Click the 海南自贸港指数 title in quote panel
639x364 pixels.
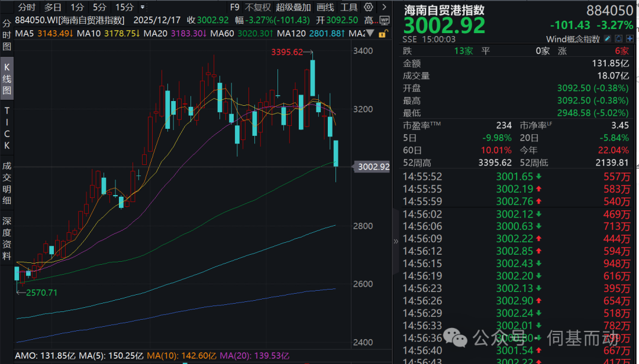[x=444, y=10]
